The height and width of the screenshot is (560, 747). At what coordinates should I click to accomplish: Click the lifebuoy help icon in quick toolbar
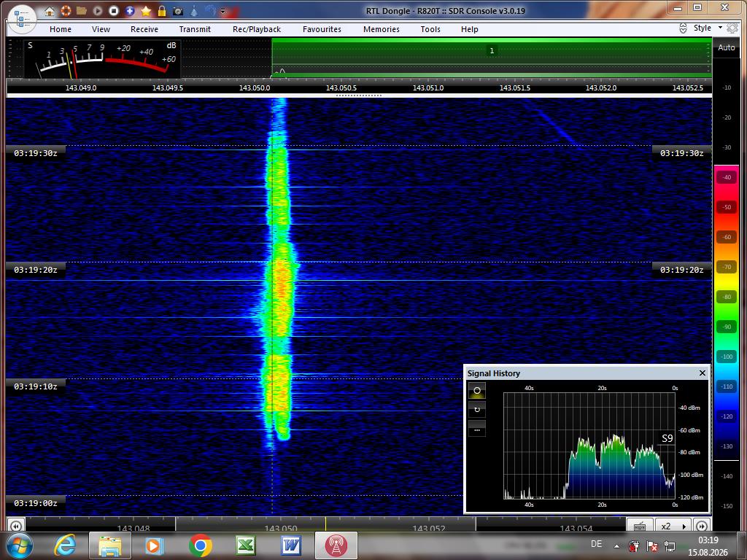[66, 10]
